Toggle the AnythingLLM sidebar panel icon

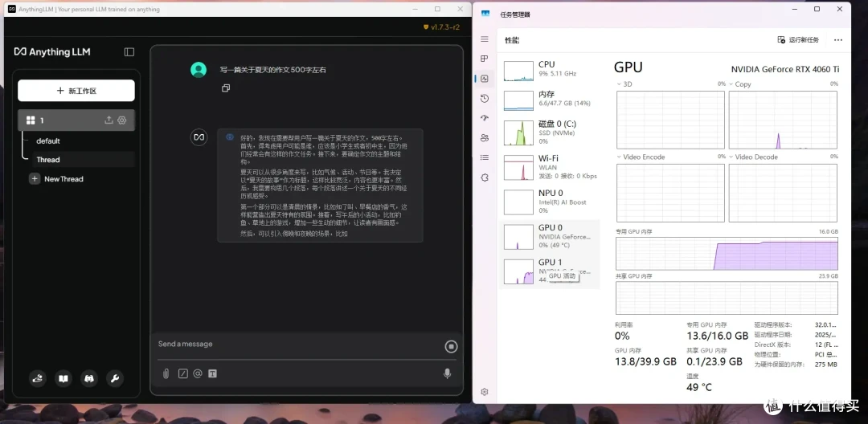(129, 52)
